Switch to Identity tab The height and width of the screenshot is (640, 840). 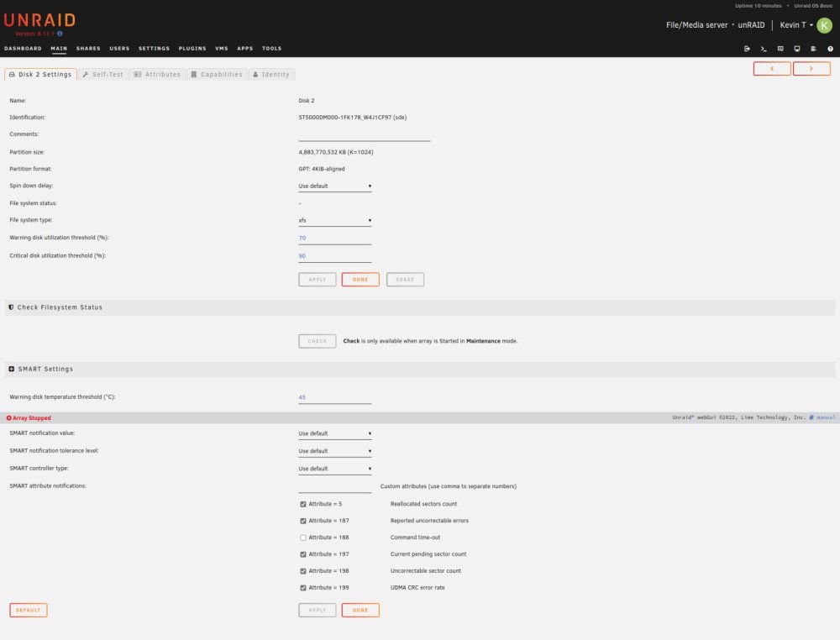271,75
